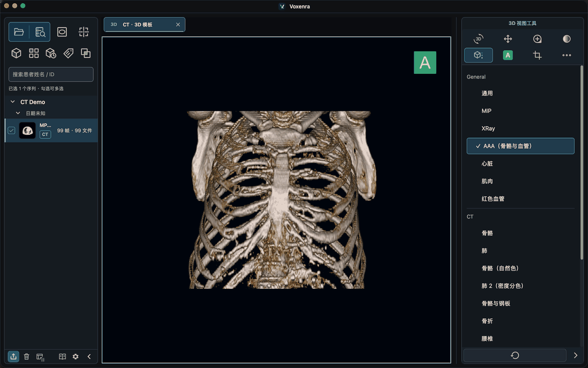Screen dimensions: 588x368
Task: Collapse the CT Demo patient node
Action: pos(13,102)
